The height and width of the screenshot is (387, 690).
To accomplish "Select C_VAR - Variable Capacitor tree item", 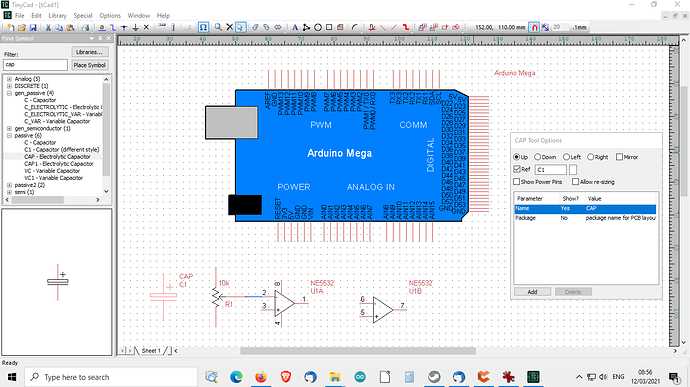I will tap(57, 121).
